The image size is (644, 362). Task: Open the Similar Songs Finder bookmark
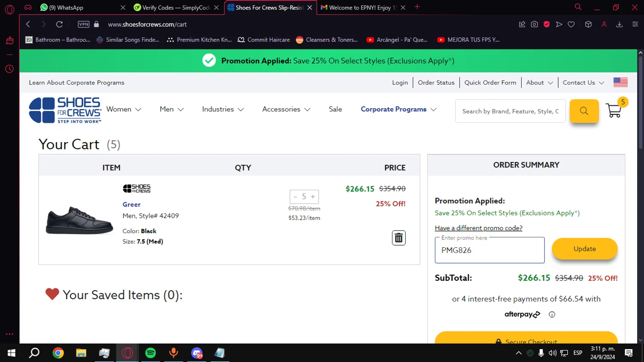(x=128, y=40)
